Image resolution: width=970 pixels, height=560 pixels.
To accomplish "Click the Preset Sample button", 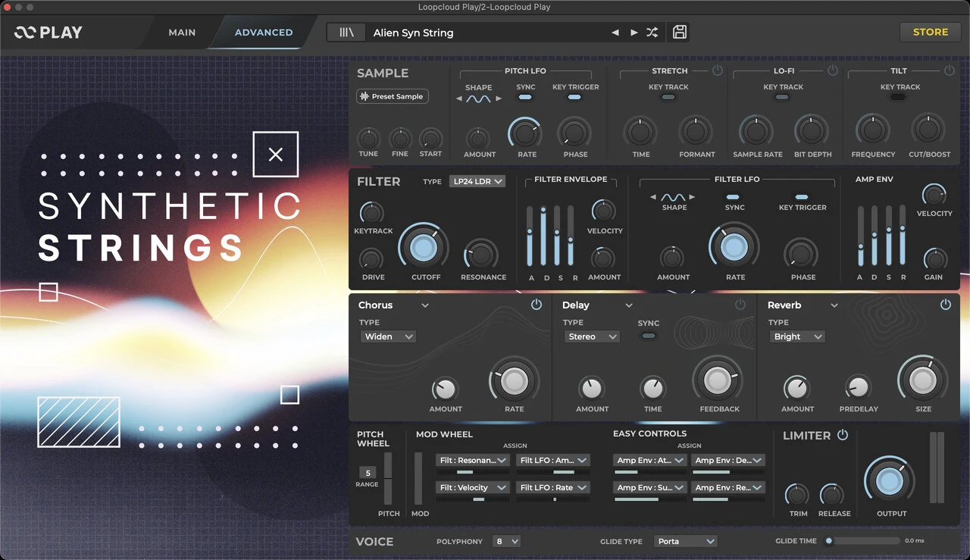I will tap(393, 96).
